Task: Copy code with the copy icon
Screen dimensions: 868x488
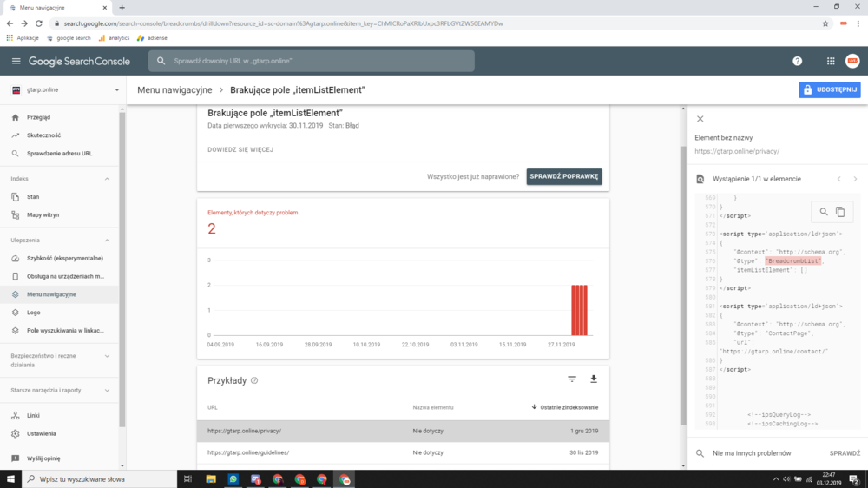Action: click(840, 212)
